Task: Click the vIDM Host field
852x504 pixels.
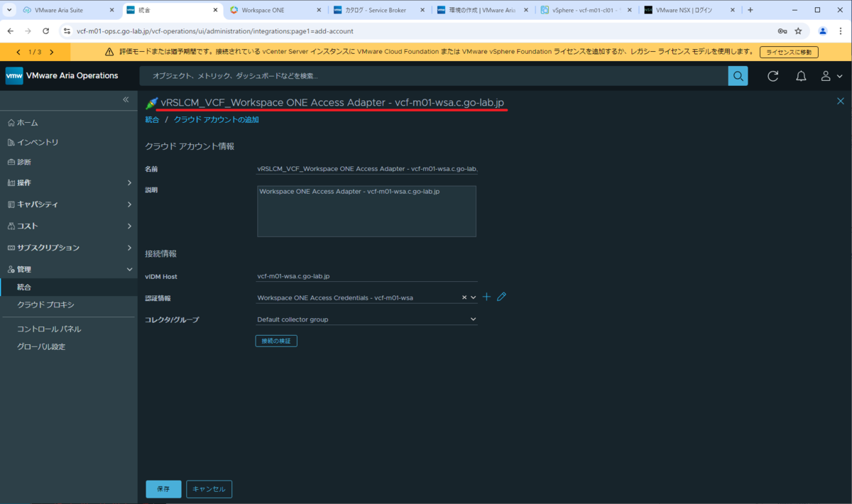Action: 367,276
